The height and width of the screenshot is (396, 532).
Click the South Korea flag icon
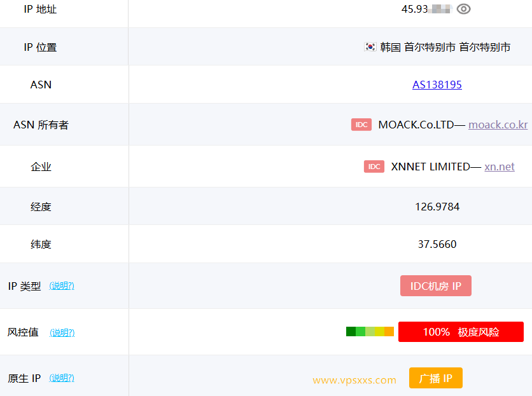tap(369, 46)
